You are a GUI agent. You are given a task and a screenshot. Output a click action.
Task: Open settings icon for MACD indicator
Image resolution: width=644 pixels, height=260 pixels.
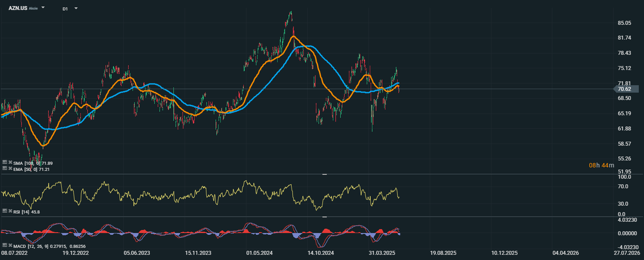coord(4,245)
